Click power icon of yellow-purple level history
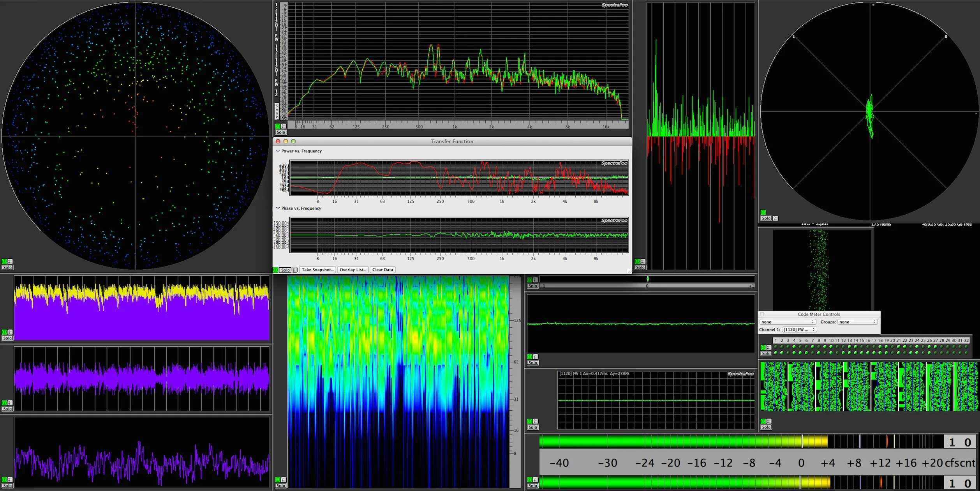Viewport: 980px width, 491px height. (x=4, y=332)
